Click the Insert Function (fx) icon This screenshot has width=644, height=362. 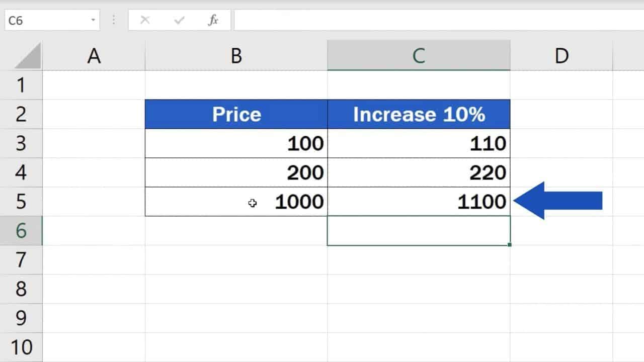click(x=213, y=20)
